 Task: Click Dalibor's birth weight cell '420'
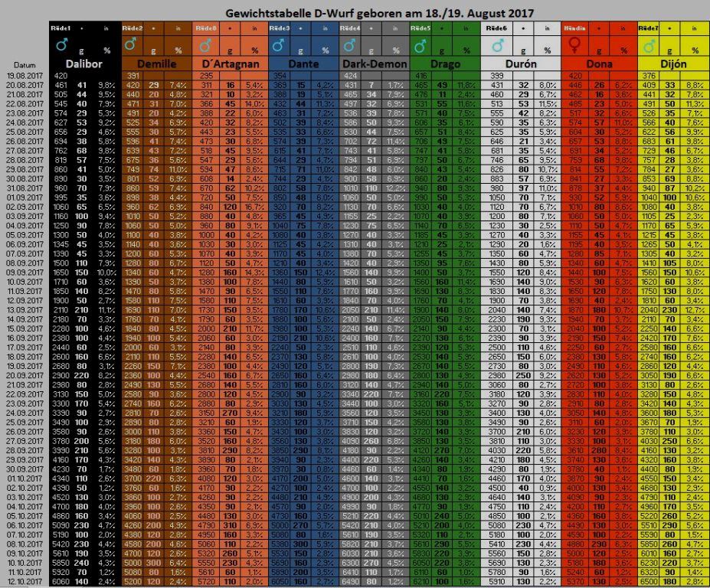point(61,76)
